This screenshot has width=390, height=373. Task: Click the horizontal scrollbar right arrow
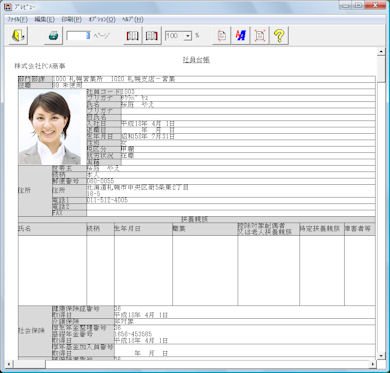coord(373,364)
